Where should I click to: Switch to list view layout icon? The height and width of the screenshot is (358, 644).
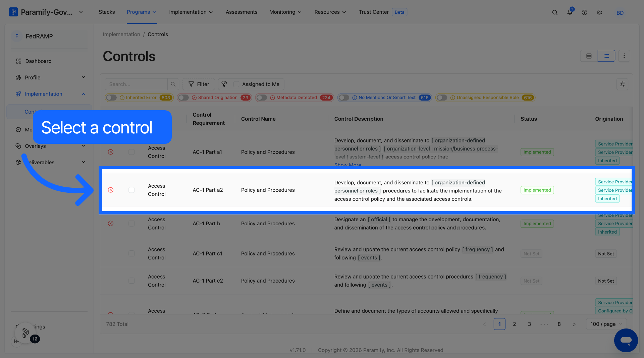pos(606,56)
